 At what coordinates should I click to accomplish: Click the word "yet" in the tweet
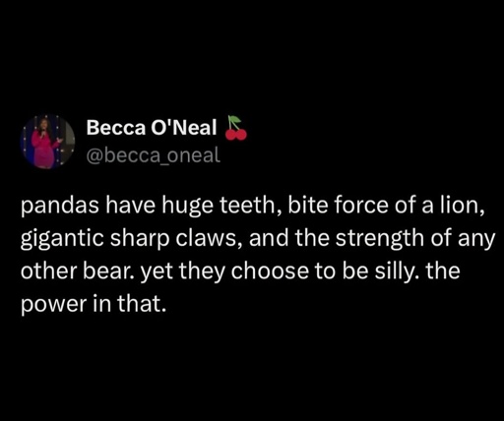click(x=157, y=272)
